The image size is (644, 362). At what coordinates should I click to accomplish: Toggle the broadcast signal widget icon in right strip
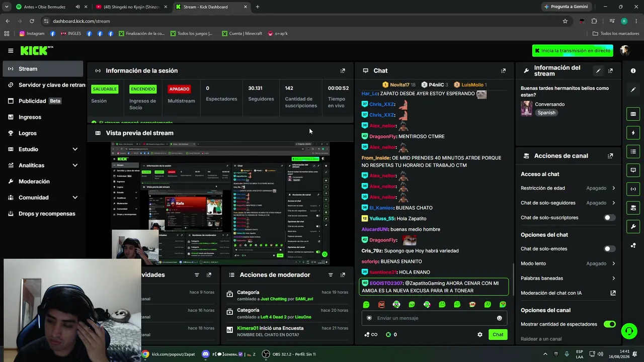pos(633,189)
